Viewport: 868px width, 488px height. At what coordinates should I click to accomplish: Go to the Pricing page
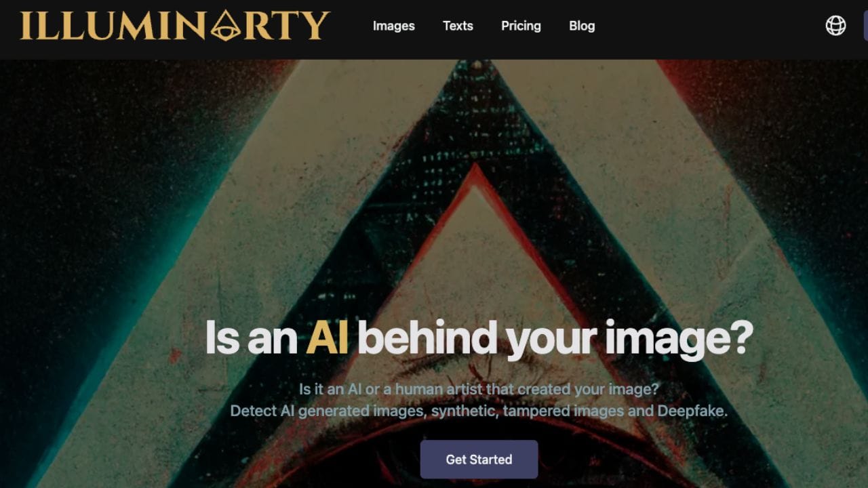click(521, 26)
